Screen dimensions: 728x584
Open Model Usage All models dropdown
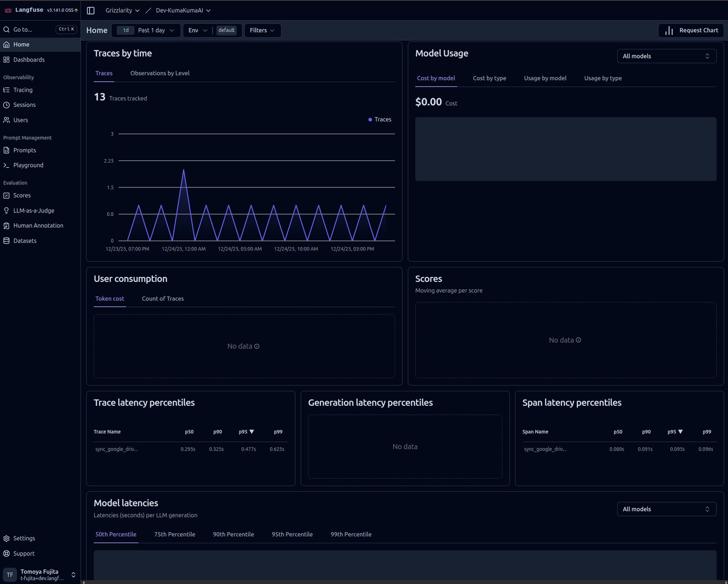click(x=666, y=56)
